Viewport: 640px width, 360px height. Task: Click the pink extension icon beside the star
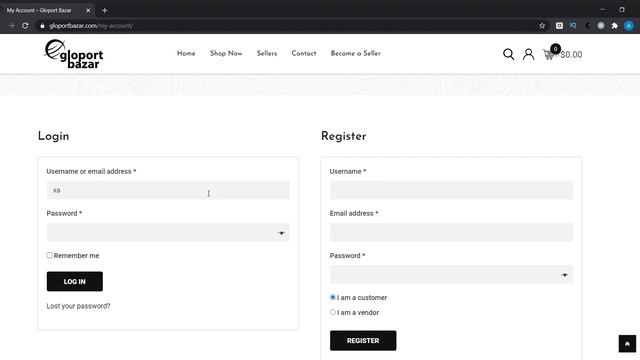(x=559, y=26)
